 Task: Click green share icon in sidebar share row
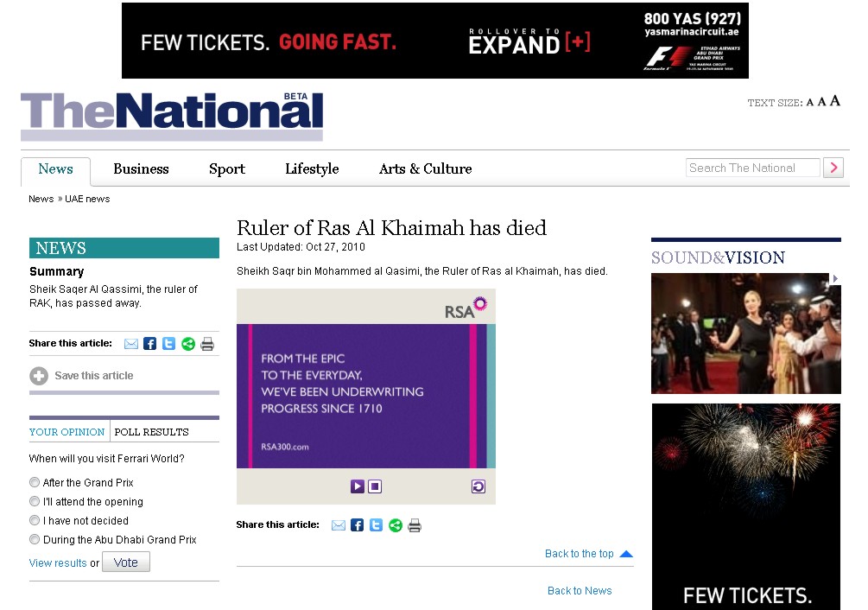click(x=188, y=344)
